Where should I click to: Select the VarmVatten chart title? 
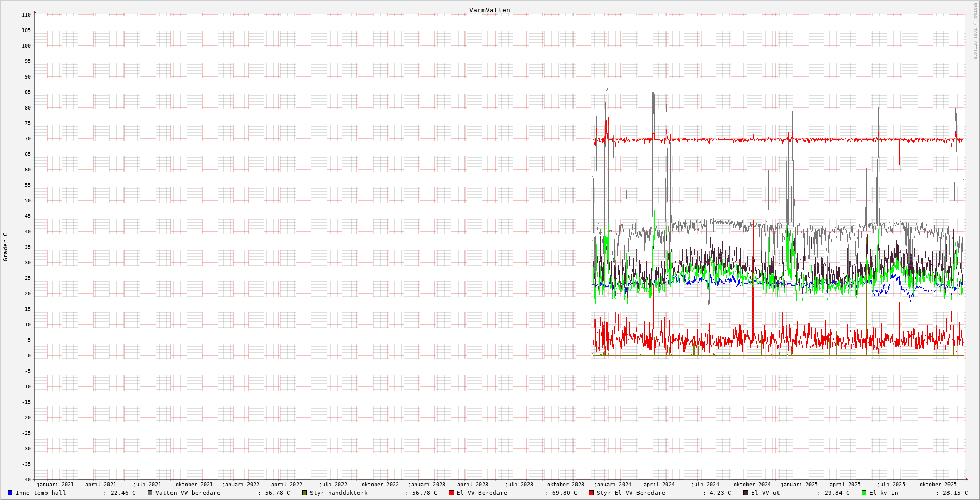coord(489,10)
